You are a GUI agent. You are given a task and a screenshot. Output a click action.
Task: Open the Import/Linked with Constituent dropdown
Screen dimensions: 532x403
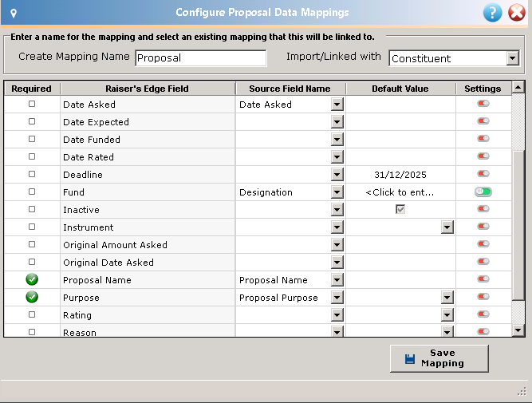pyautogui.click(x=513, y=58)
